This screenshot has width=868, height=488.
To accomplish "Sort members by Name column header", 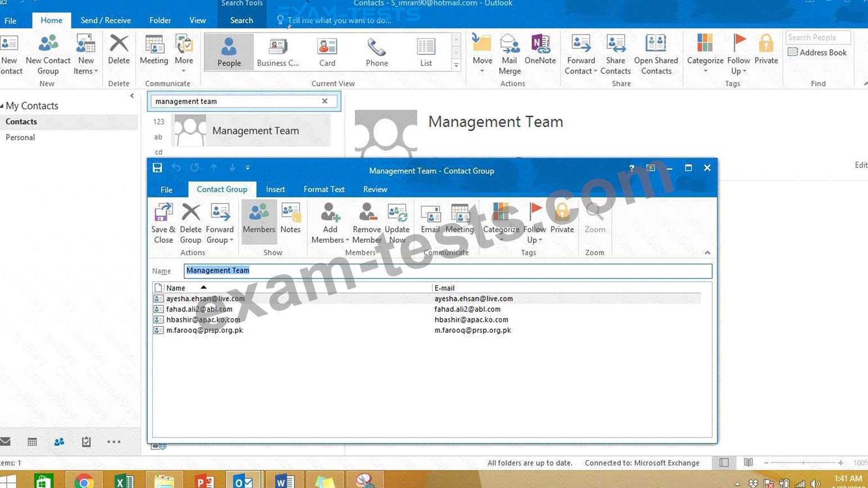I will (x=297, y=288).
